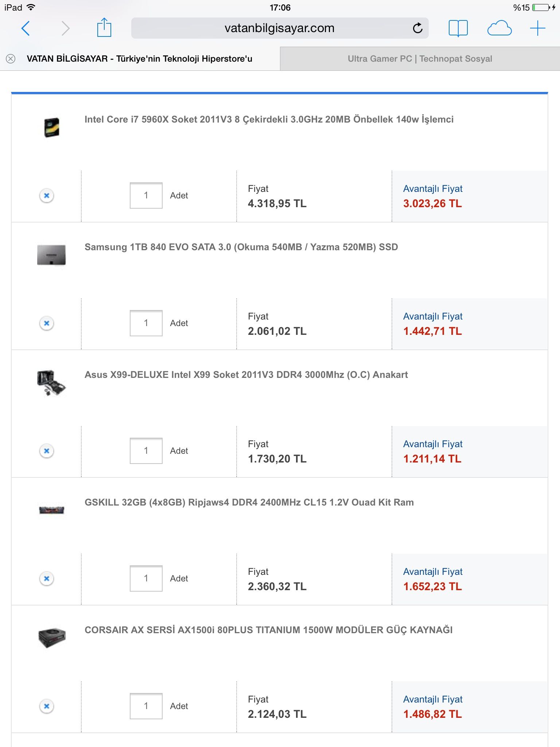Open a new tab with the plus icon
This screenshot has height=747, width=560.
click(x=537, y=28)
